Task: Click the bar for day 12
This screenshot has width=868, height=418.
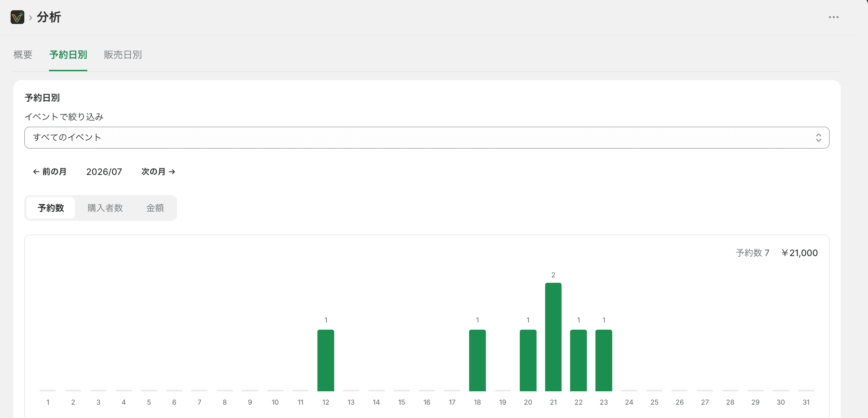Action: click(326, 360)
